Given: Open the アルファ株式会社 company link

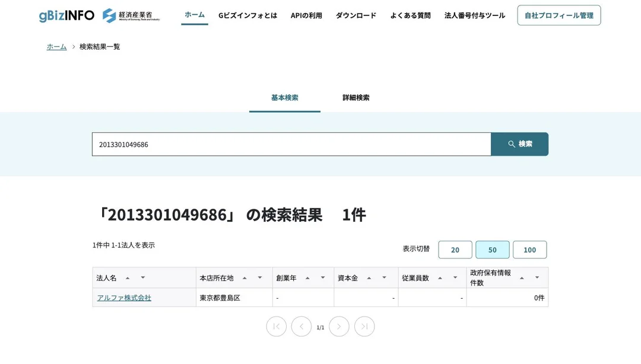Looking at the screenshot, I should pos(124,298).
